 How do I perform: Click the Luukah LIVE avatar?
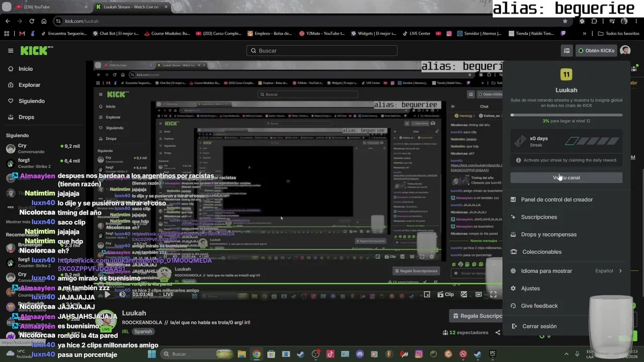(x=106, y=321)
